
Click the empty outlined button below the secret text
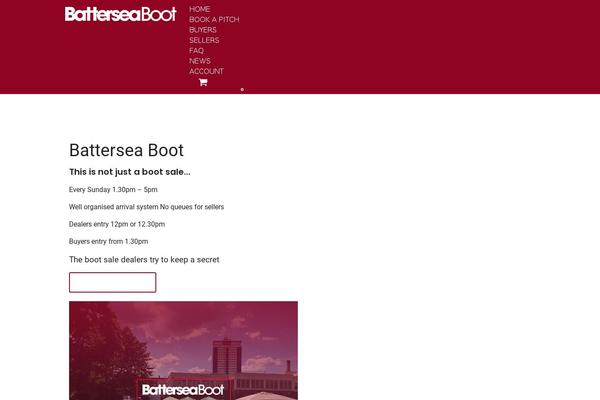[112, 282]
